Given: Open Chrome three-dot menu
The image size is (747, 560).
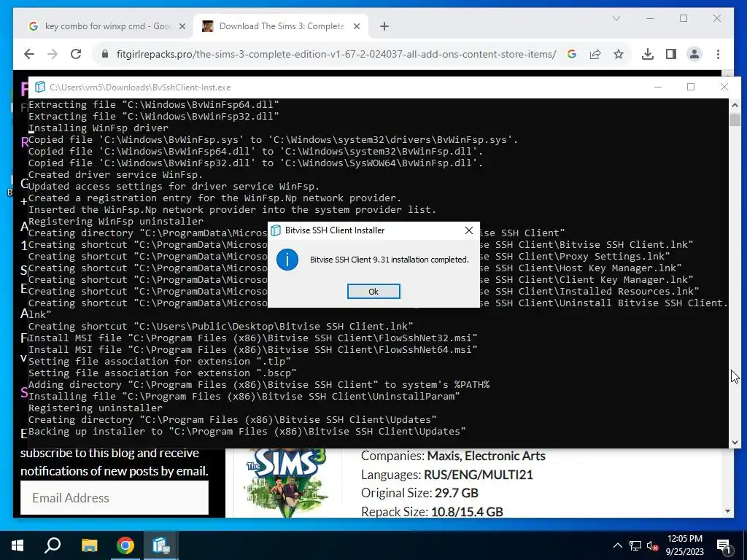Looking at the screenshot, I should (x=718, y=54).
